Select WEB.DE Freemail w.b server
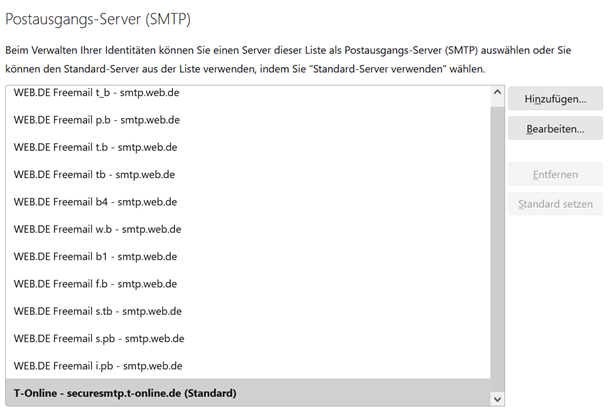 [x=97, y=229]
